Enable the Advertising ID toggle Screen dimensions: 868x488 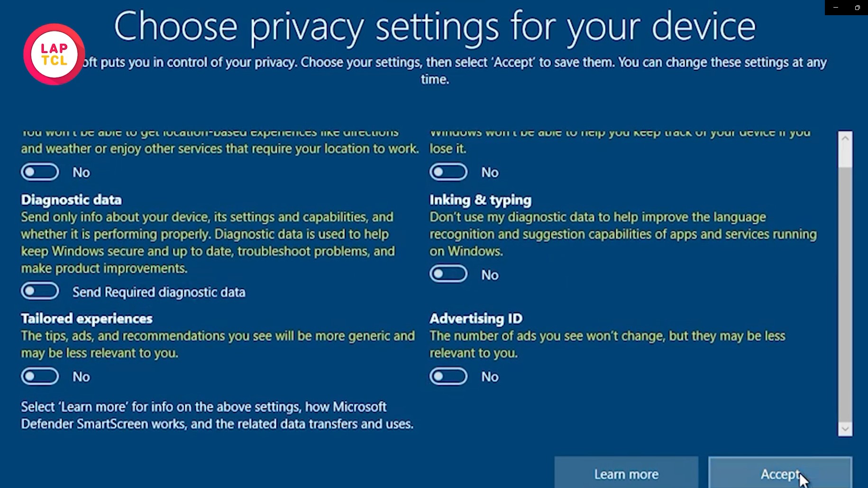point(448,377)
